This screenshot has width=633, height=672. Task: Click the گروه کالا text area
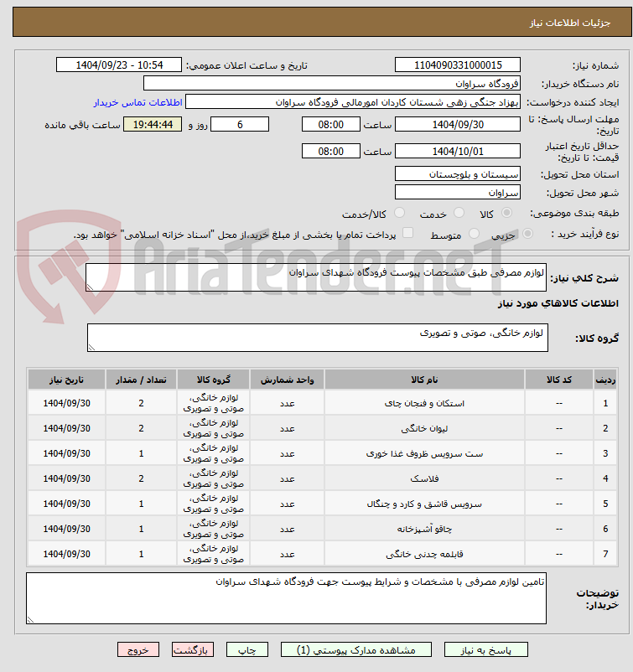coord(318,338)
